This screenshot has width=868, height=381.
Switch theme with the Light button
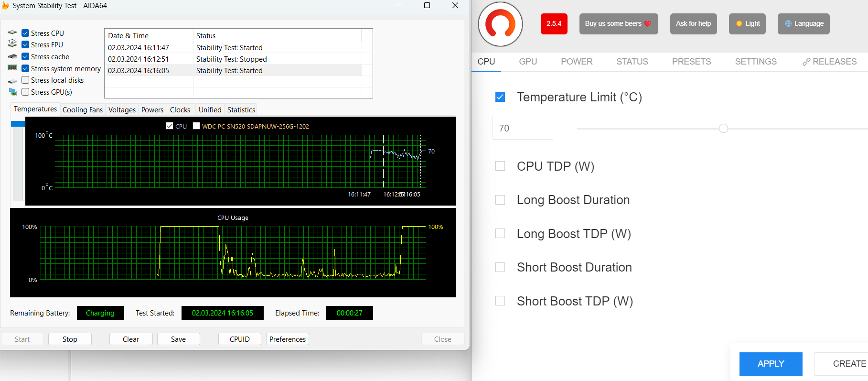pos(747,24)
